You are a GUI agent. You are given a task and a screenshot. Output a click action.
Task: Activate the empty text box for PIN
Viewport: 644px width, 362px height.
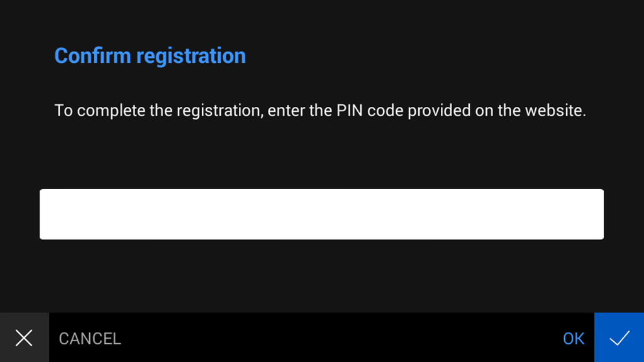(321, 214)
